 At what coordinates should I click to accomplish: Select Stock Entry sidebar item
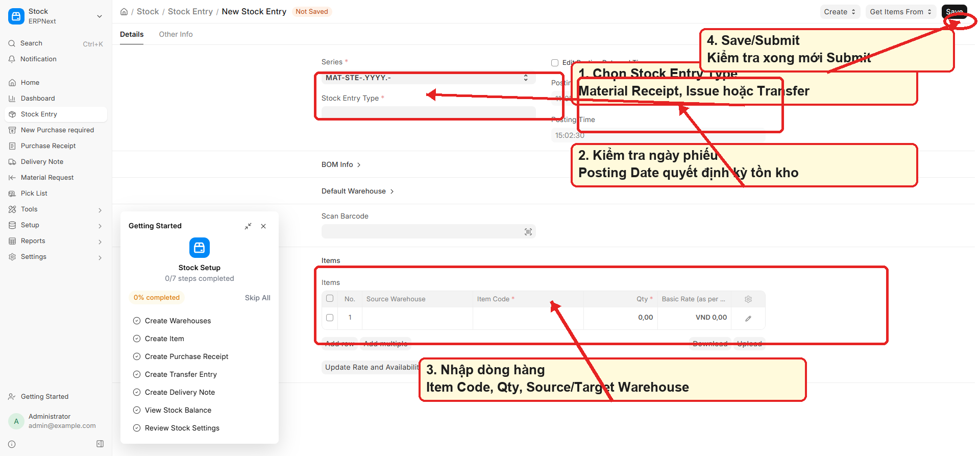tap(56, 114)
